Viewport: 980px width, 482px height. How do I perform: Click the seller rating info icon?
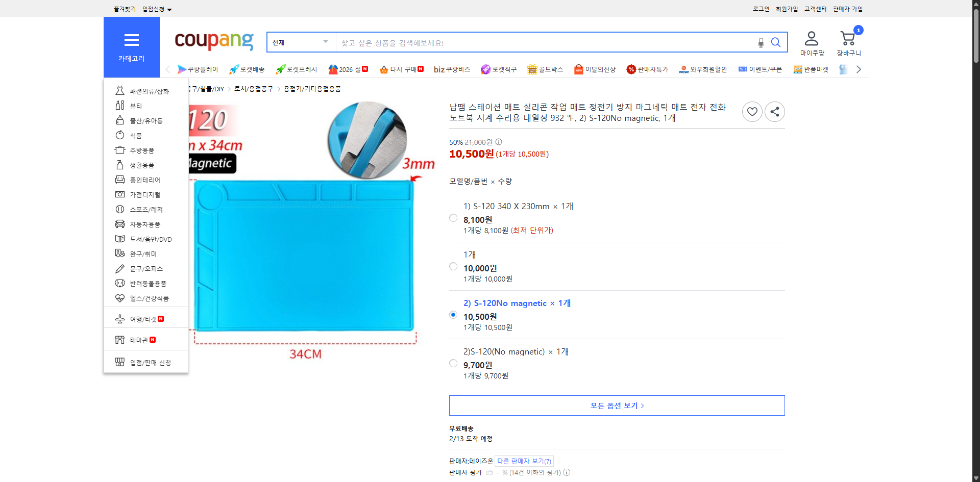pos(567,472)
